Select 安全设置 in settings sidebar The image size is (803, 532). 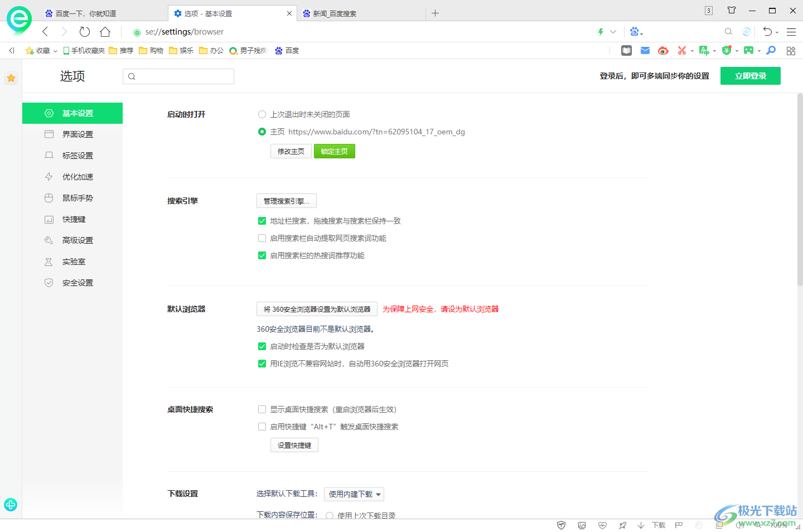(72, 283)
